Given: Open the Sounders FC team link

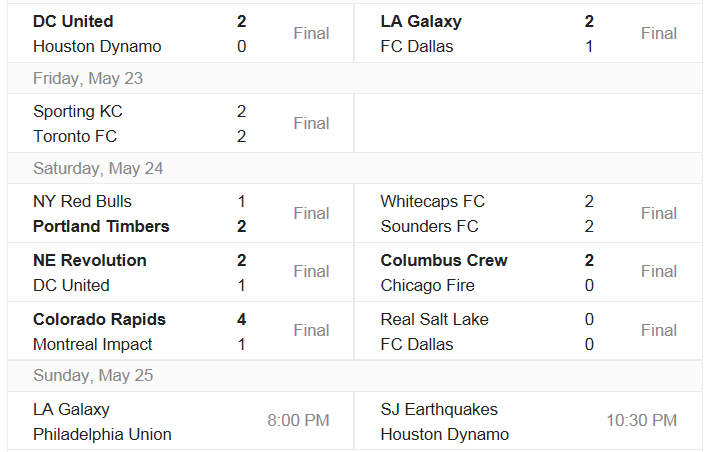Looking at the screenshot, I should click(x=429, y=226).
